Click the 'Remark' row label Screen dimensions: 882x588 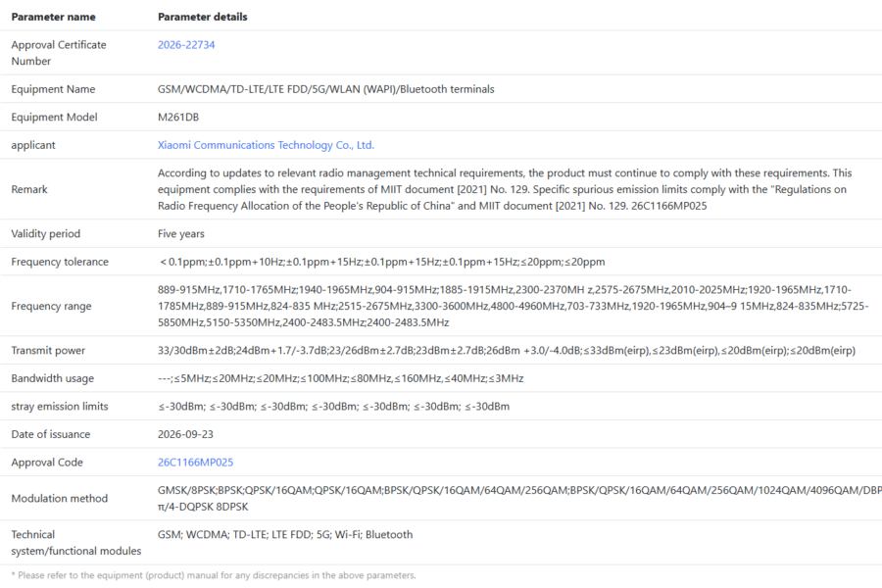[x=29, y=189]
